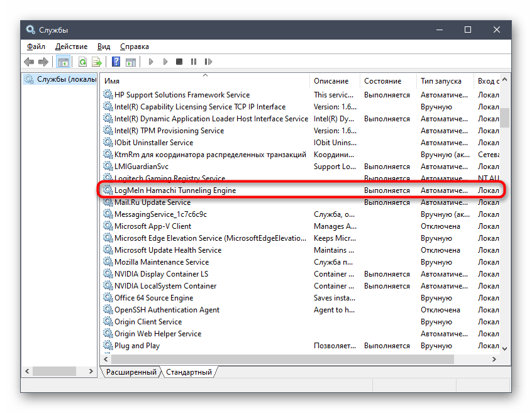This screenshot has height=413, width=532.
Task: Toggle the action pane toolbar icon
Action: [x=131, y=62]
